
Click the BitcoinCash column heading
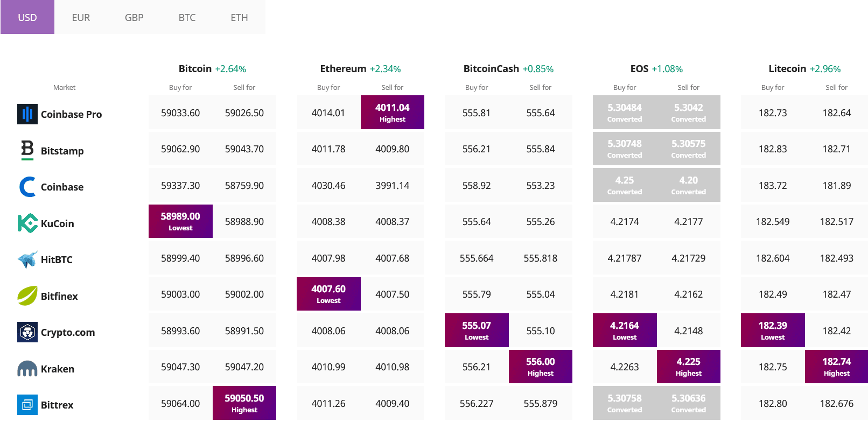pyautogui.click(x=491, y=68)
